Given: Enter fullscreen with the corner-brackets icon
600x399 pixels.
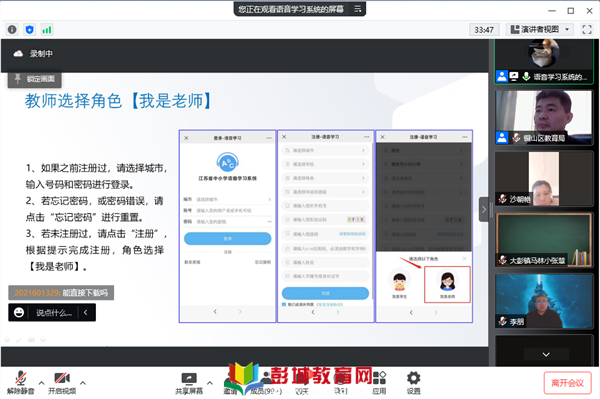Looking at the screenshot, I should [587, 29].
